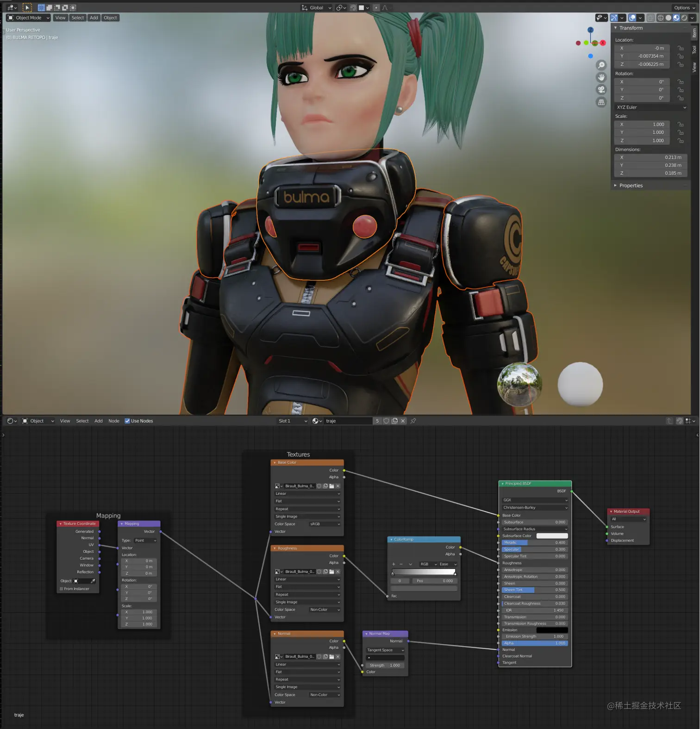This screenshot has width=700, height=729.
Task: Lock Rotation Z with padlock icon
Action: 681,98
